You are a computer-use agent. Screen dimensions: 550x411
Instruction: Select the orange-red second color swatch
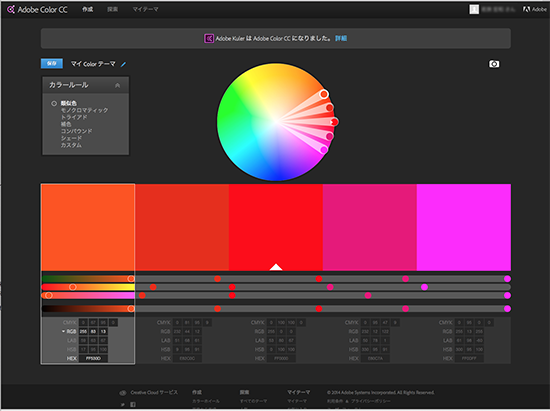click(182, 227)
